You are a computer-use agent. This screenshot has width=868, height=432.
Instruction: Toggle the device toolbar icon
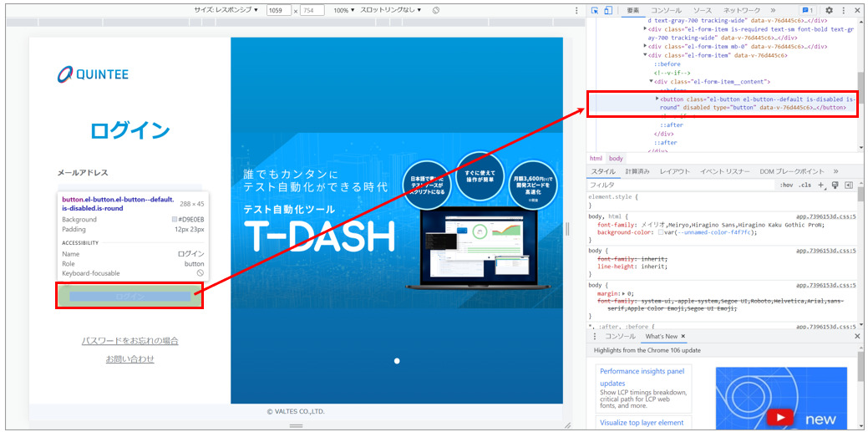(610, 10)
